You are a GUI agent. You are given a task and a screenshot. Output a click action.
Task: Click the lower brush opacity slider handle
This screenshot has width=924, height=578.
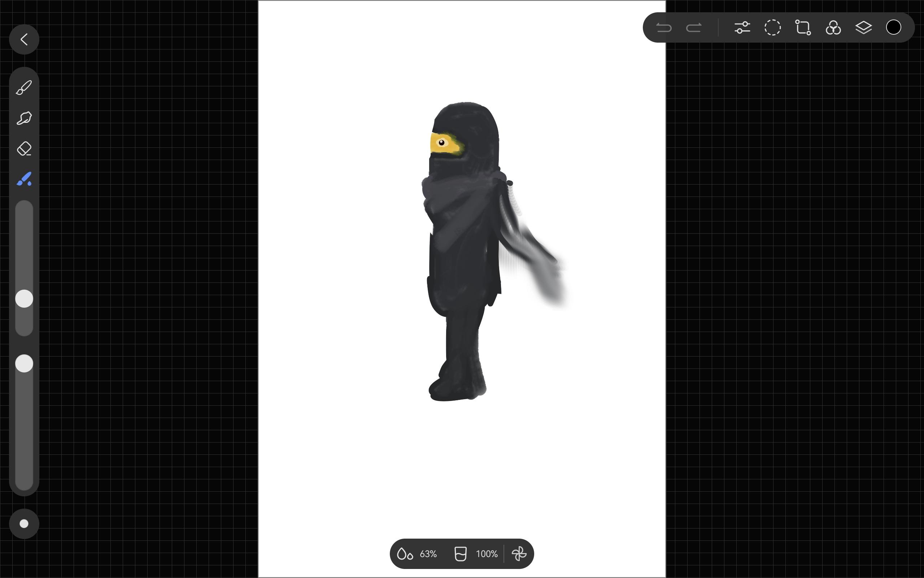tap(24, 363)
